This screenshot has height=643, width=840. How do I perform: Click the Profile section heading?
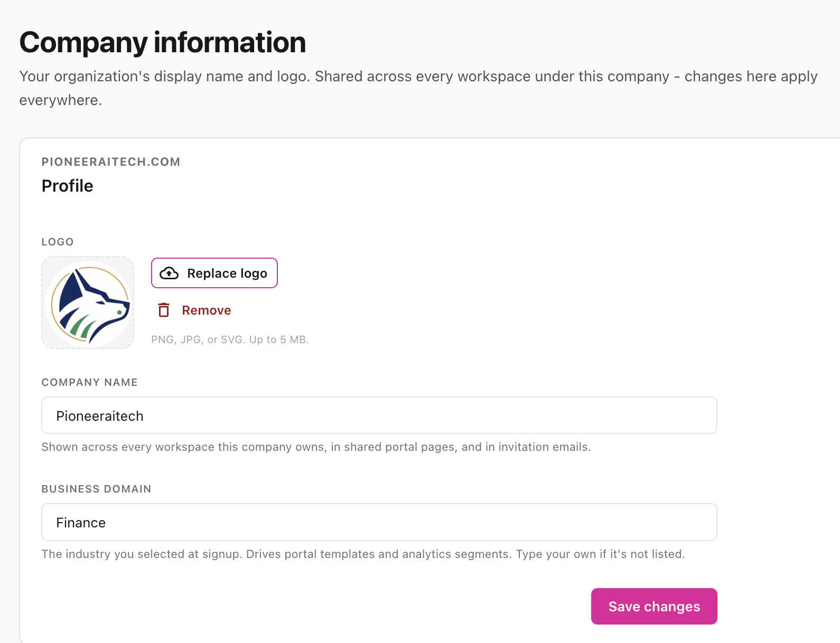point(68,186)
